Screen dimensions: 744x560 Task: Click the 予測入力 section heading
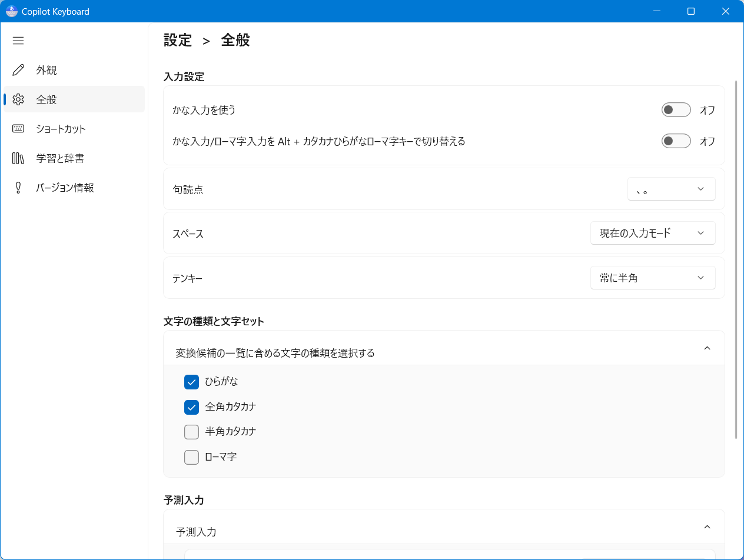pyautogui.click(x=184, y=500)
